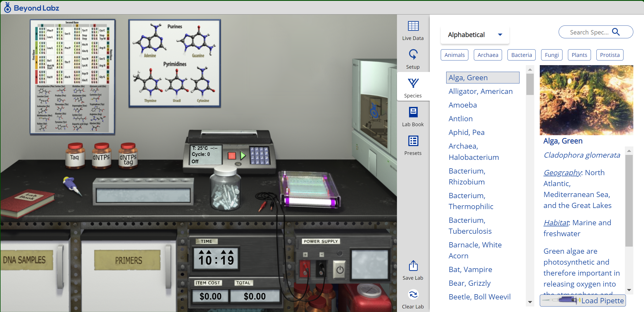Expand the Alphabetical sort dropdown
This screenshot has height=312, width=644.
coord(475,35)
